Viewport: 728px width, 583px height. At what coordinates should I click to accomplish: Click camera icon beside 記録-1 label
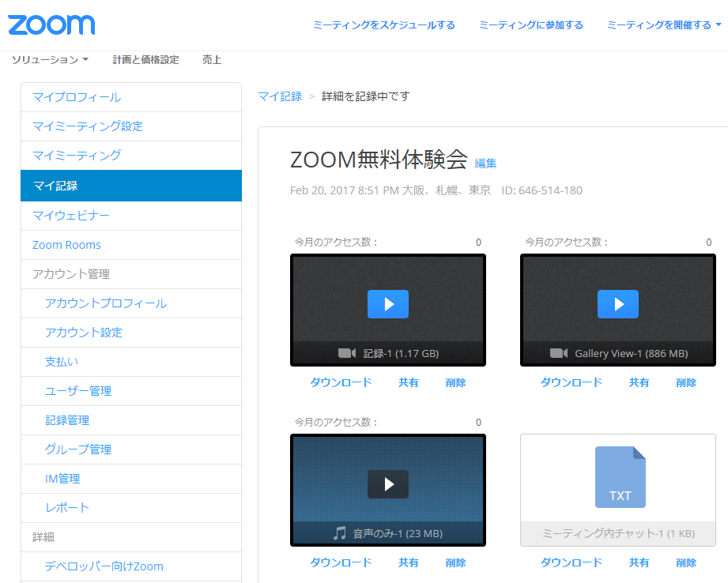click(x=347, y=353)
